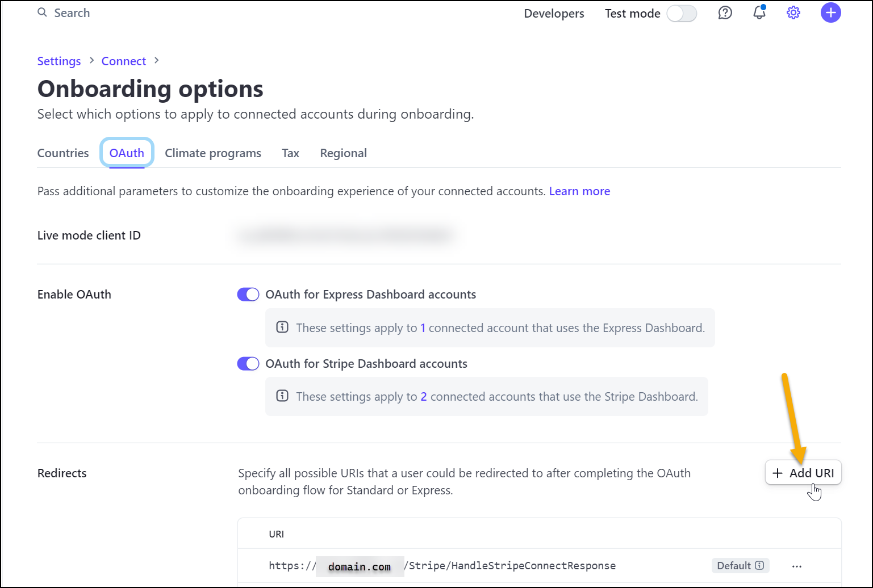This screenshot has height=588, width=873.
Task: Click the HandleStripeConnectResponse URI row text
Action: pos(442,566)
